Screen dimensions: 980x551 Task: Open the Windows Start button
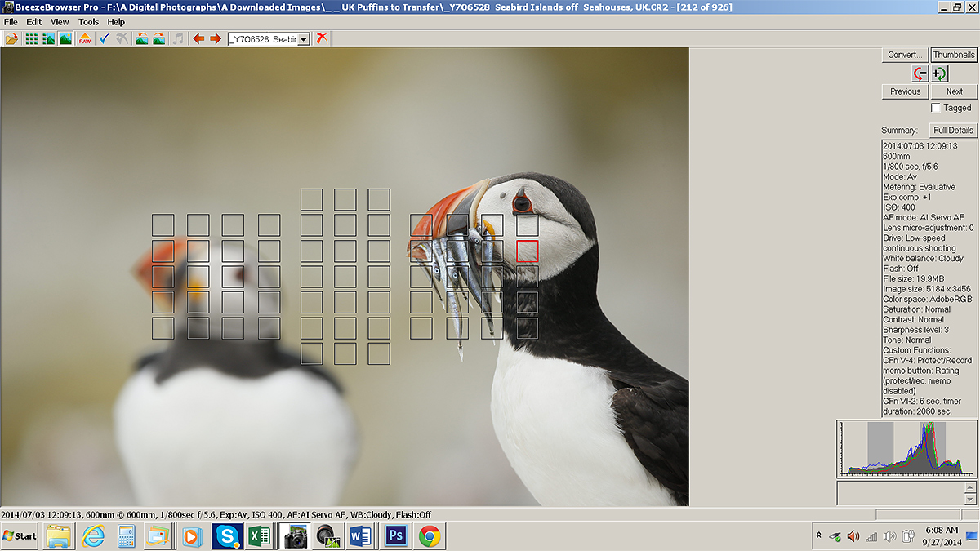20,535
